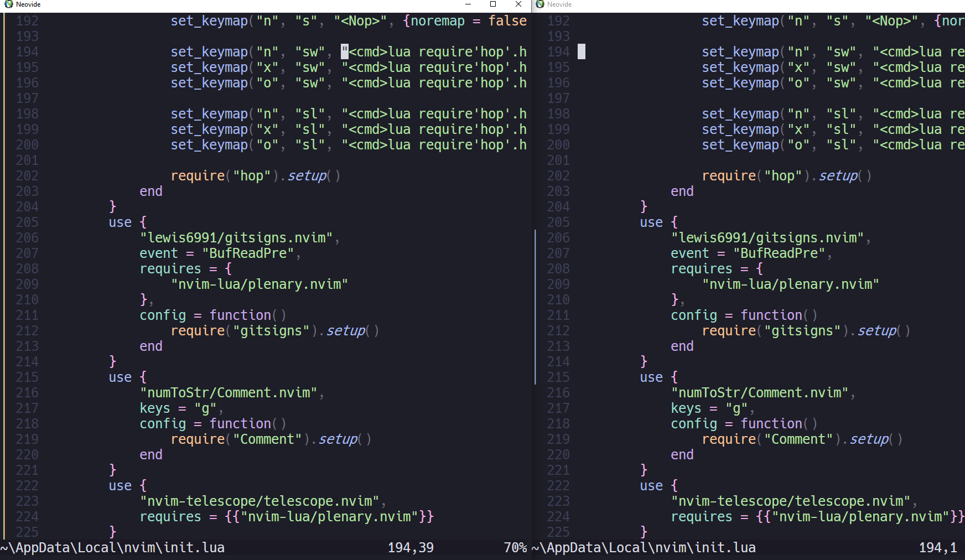
Task: Click the word setup on line 212
Action: point(345,330)
